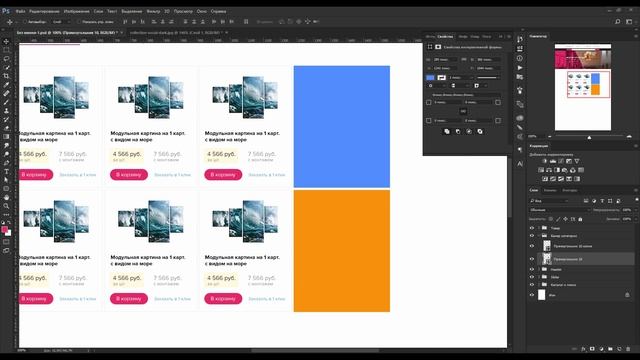The image size is (640, 360).
Task: Open the Файл menu
Action: pyautogui.click(x=20, y=11)
